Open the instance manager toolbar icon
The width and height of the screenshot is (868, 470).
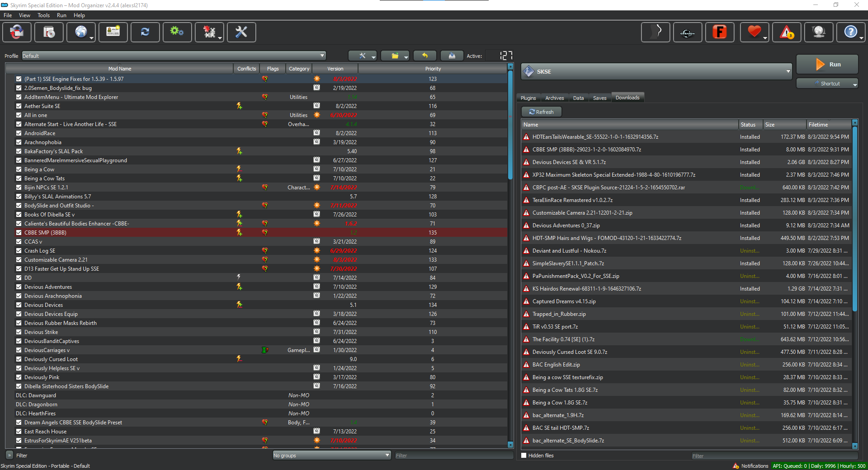point(17,32)
